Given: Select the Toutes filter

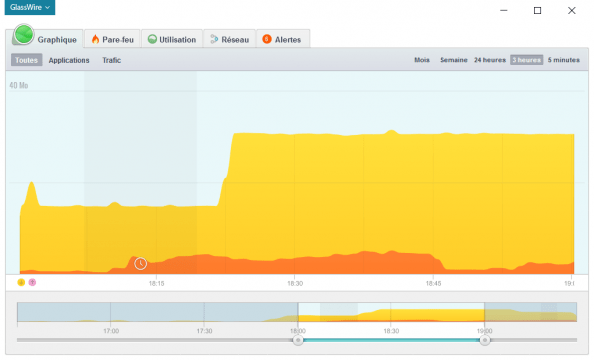Looking at the screenshot, I should (27, 60).
